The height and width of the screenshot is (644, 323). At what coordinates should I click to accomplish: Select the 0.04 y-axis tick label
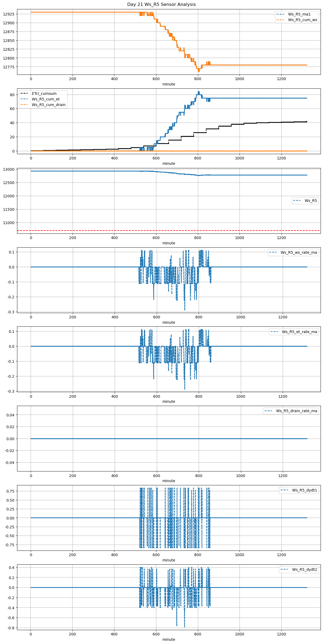(11, 415)
